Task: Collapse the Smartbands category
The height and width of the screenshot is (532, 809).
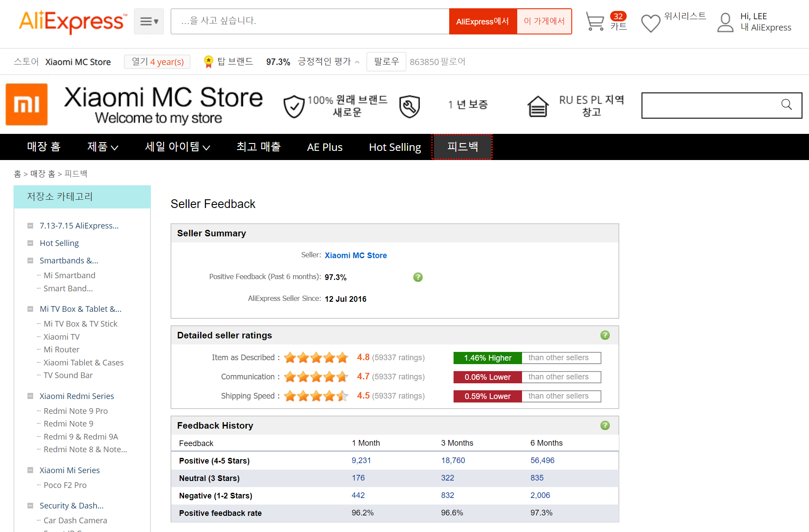Action: click(30, 260)
